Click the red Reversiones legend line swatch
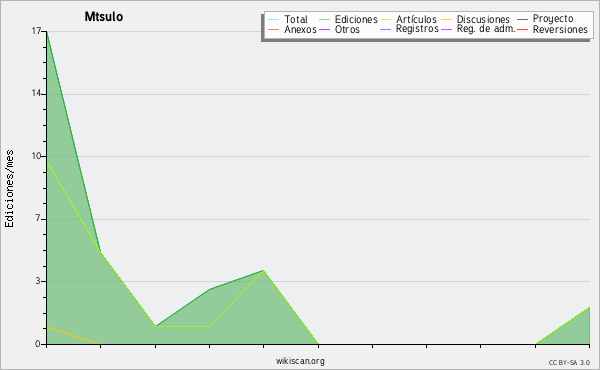 pyautogui.click(x=522, y=29)
